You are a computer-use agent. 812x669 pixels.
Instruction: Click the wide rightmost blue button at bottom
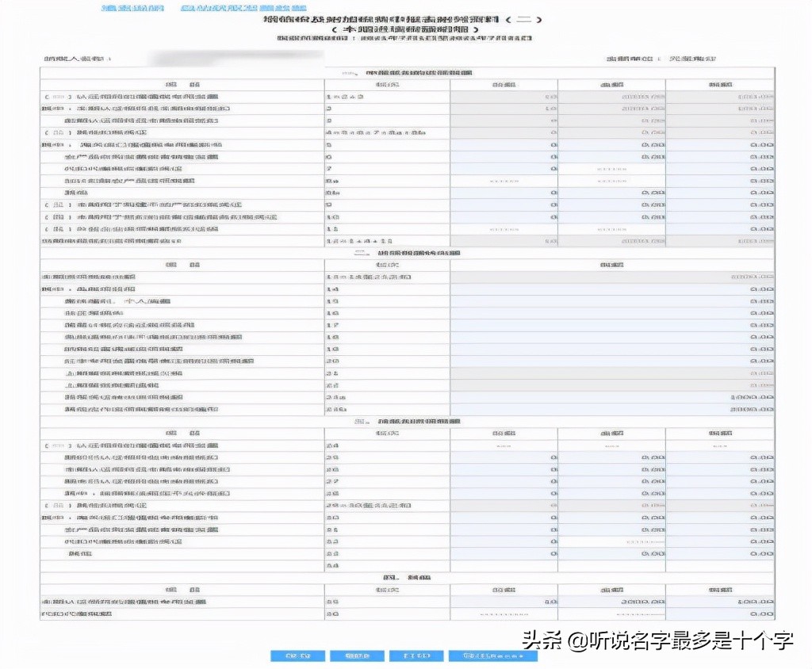[492, 656]
